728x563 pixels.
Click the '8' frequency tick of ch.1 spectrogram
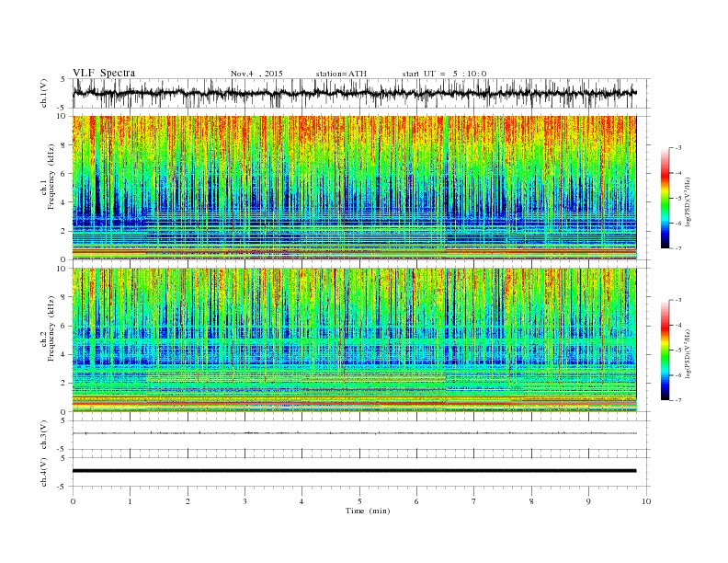tap(63, 145)
